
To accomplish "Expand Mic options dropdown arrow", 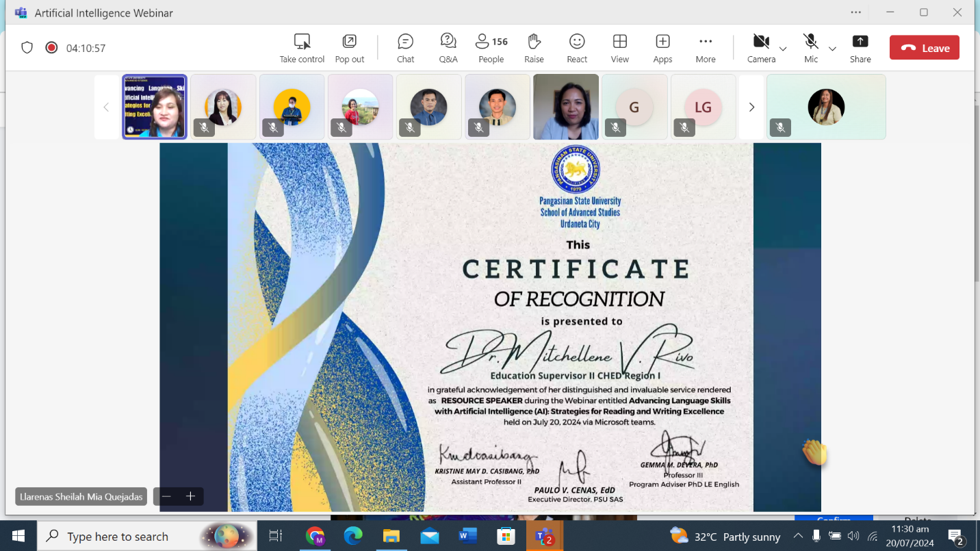I will click(832, 49).
